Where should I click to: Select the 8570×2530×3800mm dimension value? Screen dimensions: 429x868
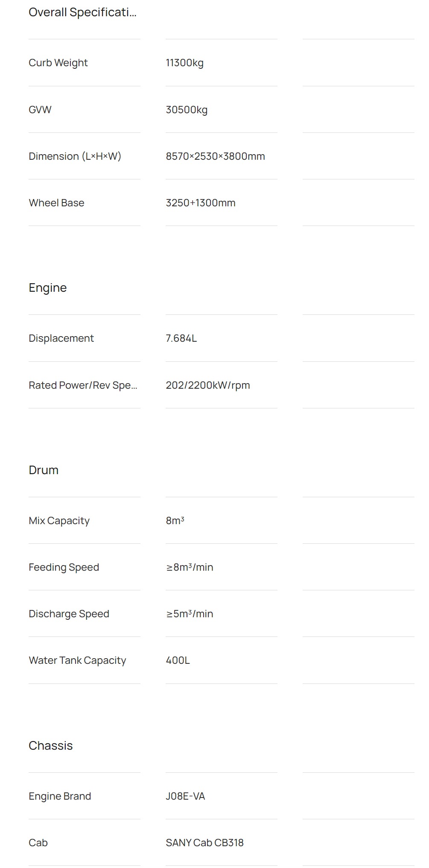pos(215,156)
